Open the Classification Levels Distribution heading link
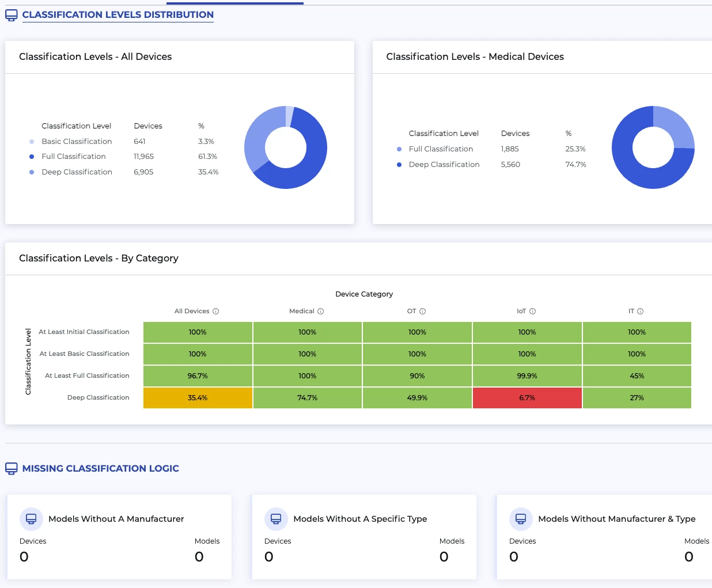 click(118, 15)
